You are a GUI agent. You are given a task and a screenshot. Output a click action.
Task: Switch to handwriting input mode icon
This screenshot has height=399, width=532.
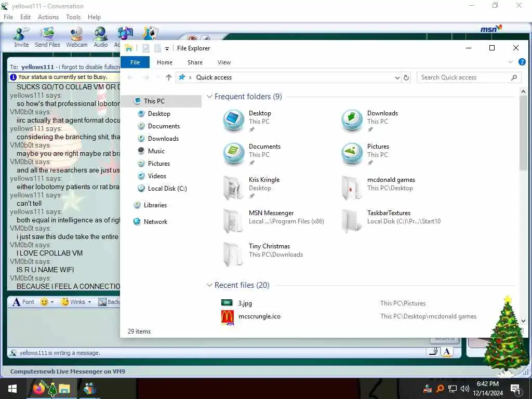coord(433,352)
